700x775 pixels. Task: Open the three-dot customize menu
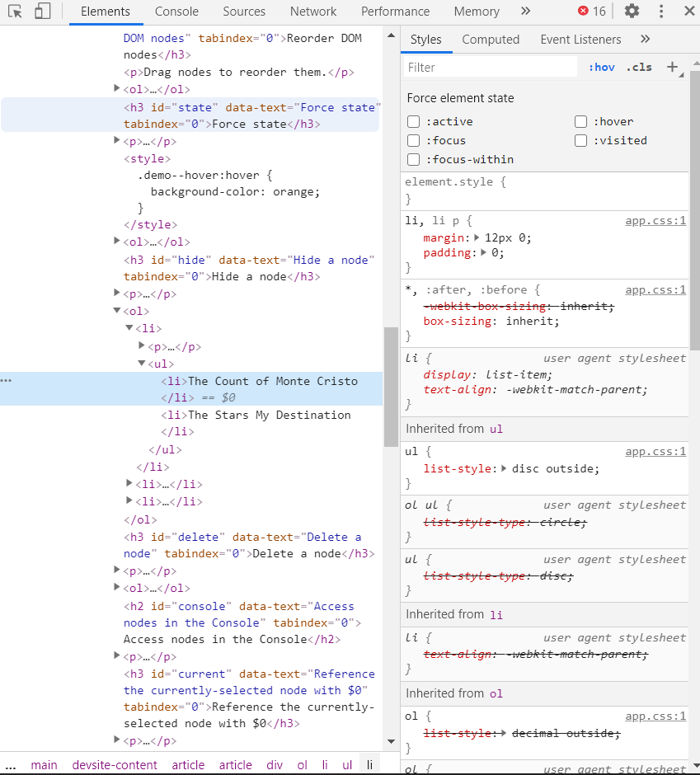(661, 11)
